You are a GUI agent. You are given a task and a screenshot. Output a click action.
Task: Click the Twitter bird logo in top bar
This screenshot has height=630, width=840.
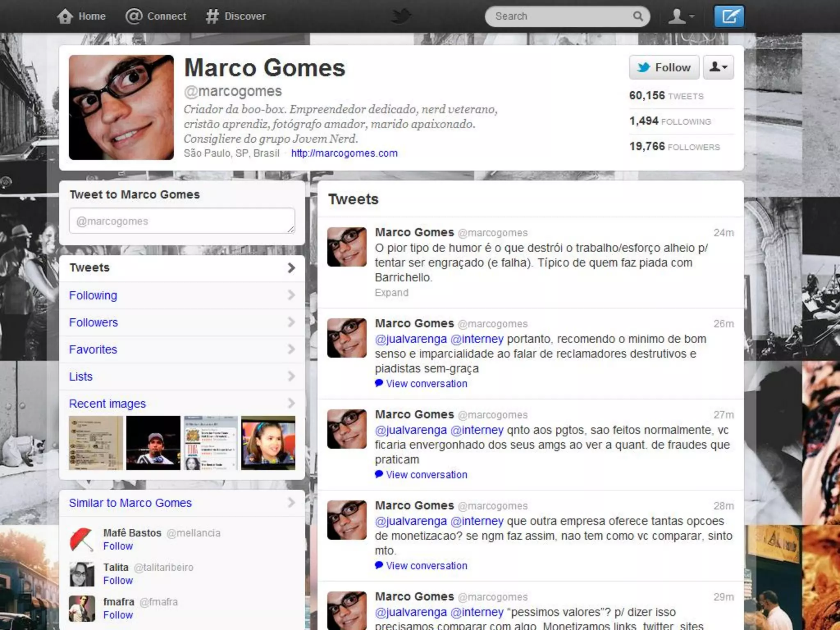401,16
